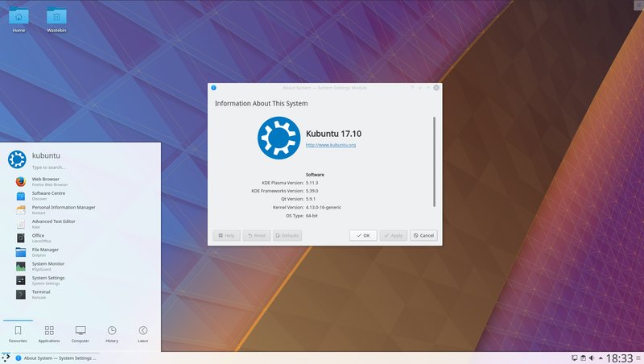Click the Kubuntu gear logo in dialog

279,138
